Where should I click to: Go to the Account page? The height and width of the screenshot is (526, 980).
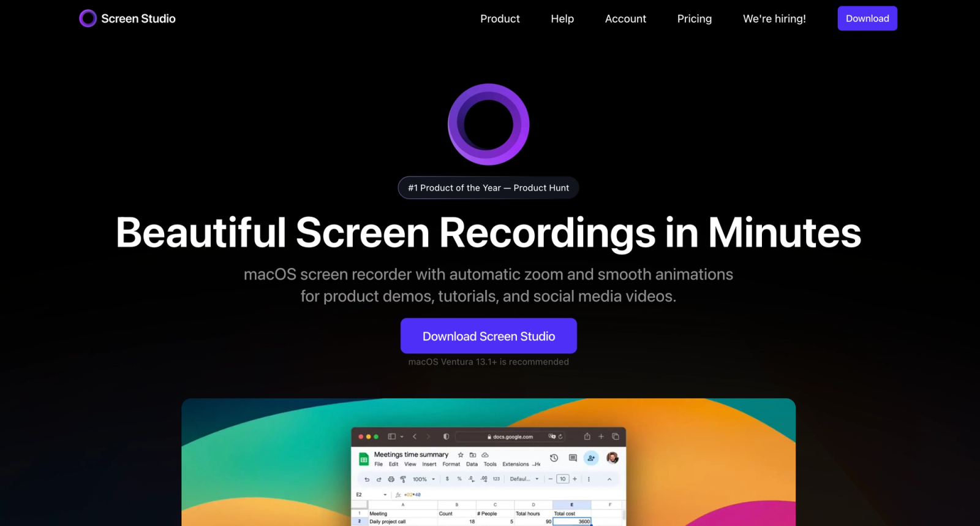(x=625, y=19)
